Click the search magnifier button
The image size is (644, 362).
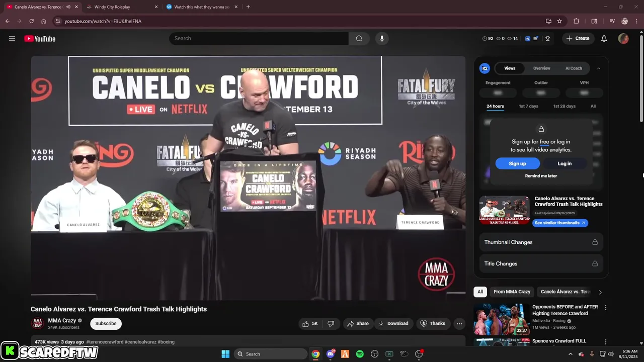[x=359, y=38]
